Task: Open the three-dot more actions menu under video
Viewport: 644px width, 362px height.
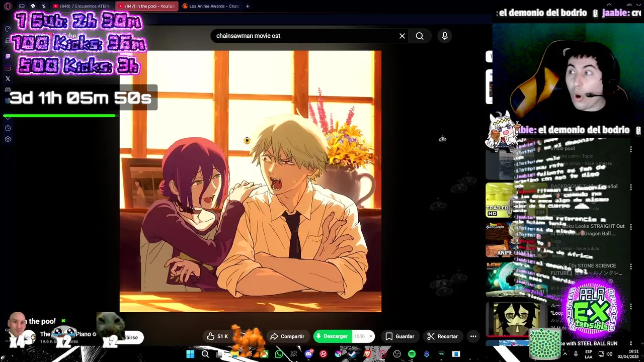Action: pos(473,336)
